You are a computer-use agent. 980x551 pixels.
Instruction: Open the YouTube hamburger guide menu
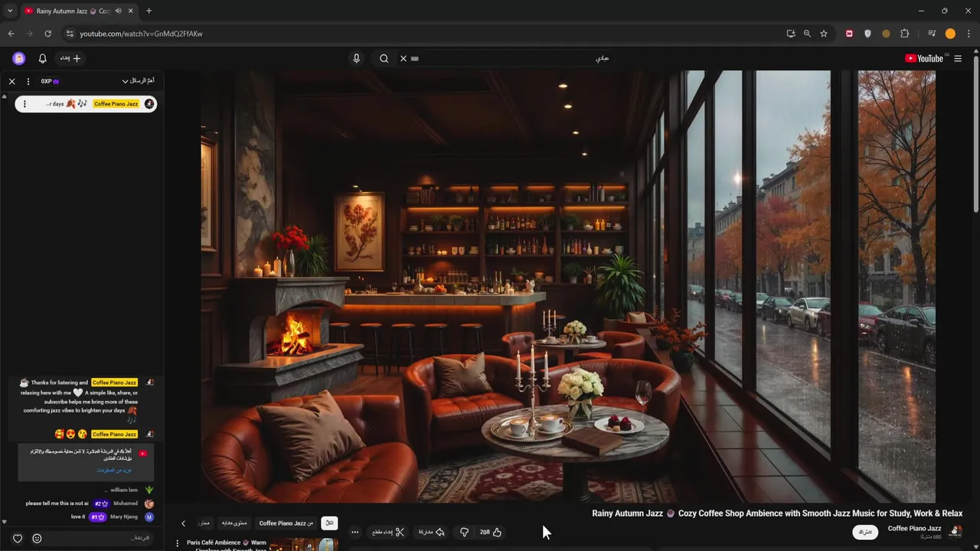[958, 58]
